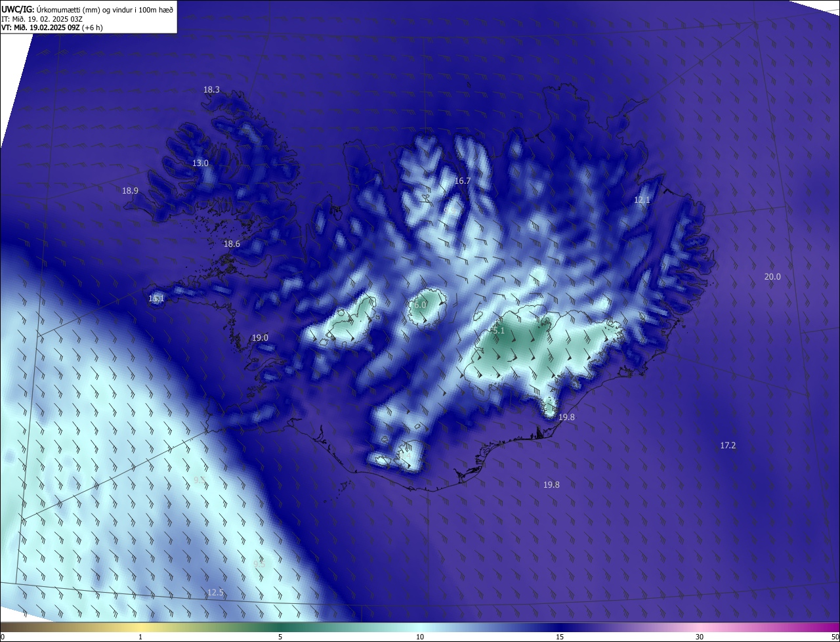Click the 1 tick on the color scale
This screenshot has width=840, height=642.
(140, 637)
